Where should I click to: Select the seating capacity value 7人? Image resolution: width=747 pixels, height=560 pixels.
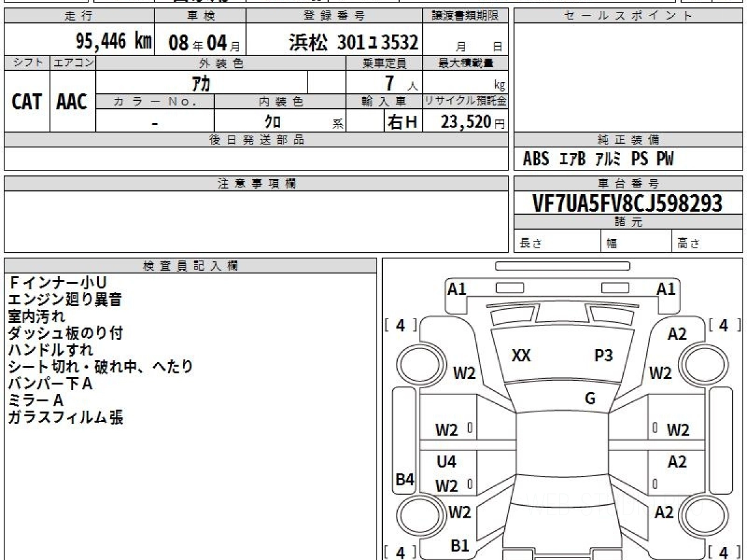(401, 83)
